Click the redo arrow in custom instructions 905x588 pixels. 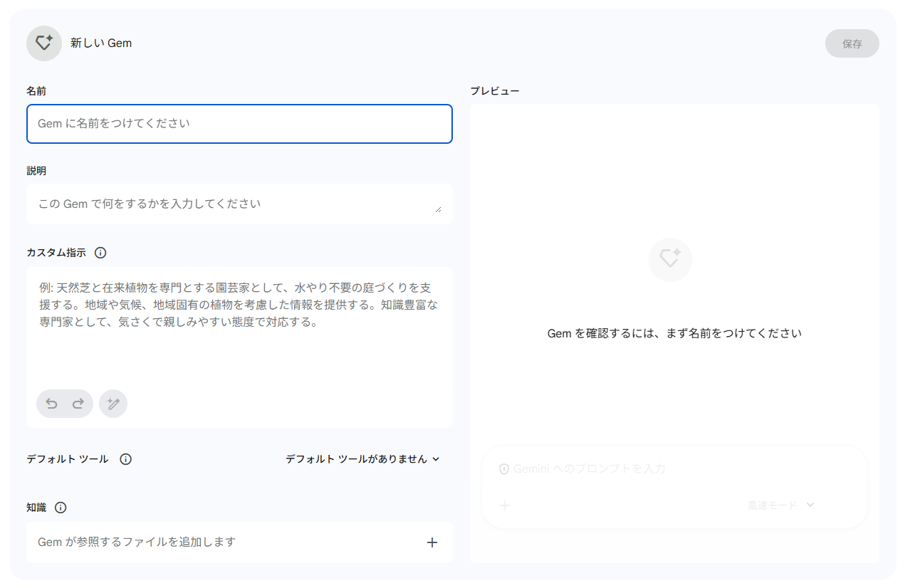(x=78, y=404)
